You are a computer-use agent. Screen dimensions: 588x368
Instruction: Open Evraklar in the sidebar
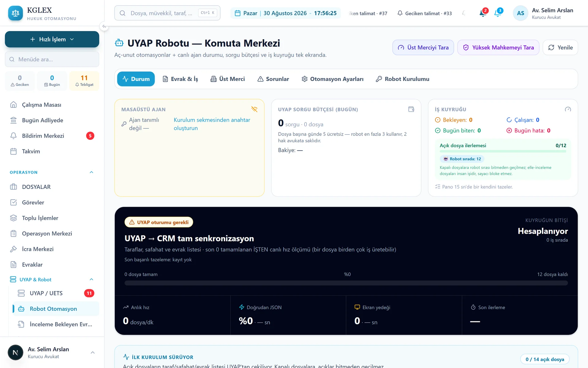pos(52,265)
